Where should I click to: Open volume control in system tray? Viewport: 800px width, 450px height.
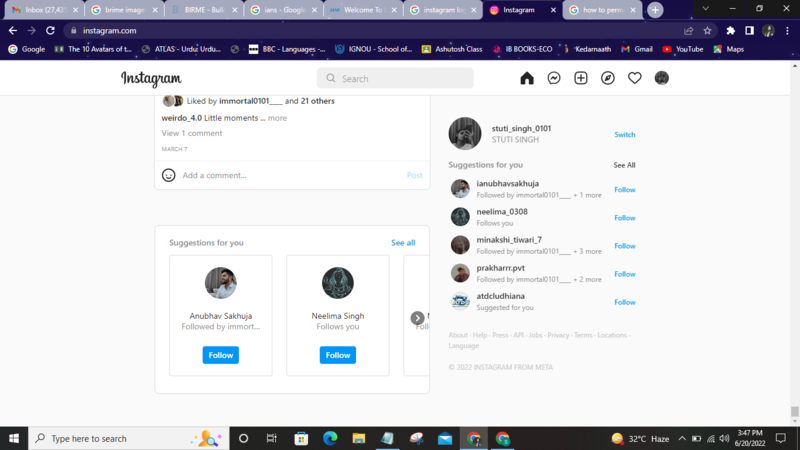click(x=724, y=438)
